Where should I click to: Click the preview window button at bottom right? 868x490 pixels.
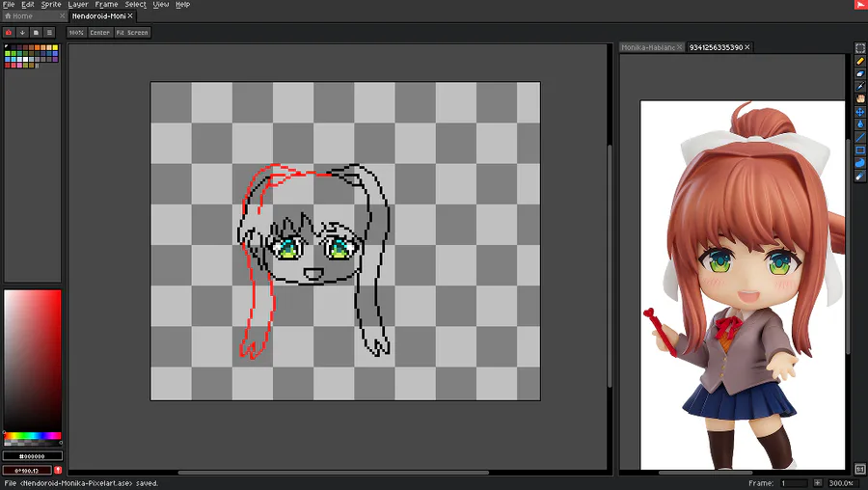click(x=859, y=469)
